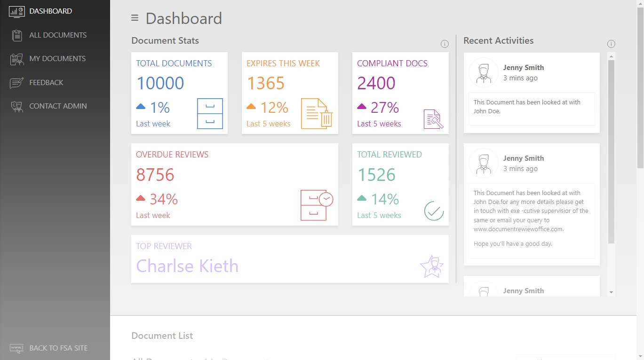Image resolution: width=644 pixels, height=360 pixels.
Task: Click the Recent Activities scroll down arrow
Action: click(611, 292)
